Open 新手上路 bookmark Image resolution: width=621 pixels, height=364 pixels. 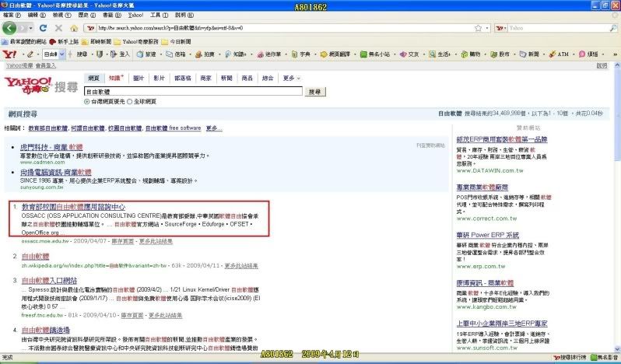tap(64, 41)
